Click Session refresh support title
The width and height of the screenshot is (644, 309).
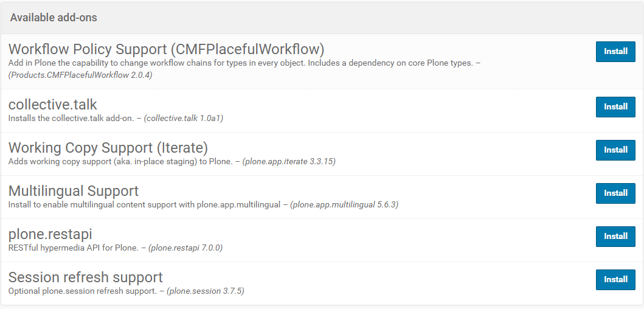pyautogui.click(x=85, y=277)
